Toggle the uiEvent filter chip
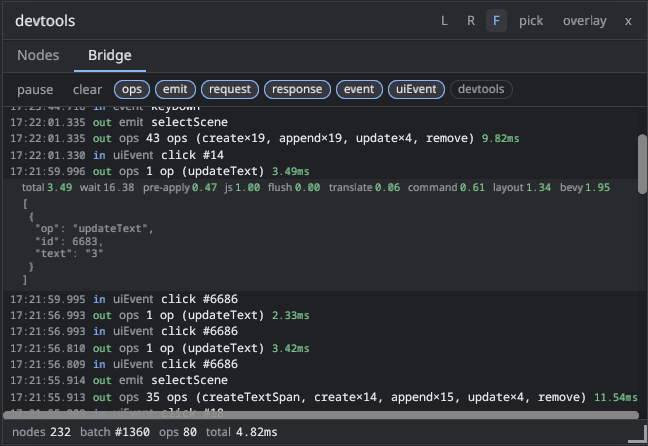 [x=416, y=89]
